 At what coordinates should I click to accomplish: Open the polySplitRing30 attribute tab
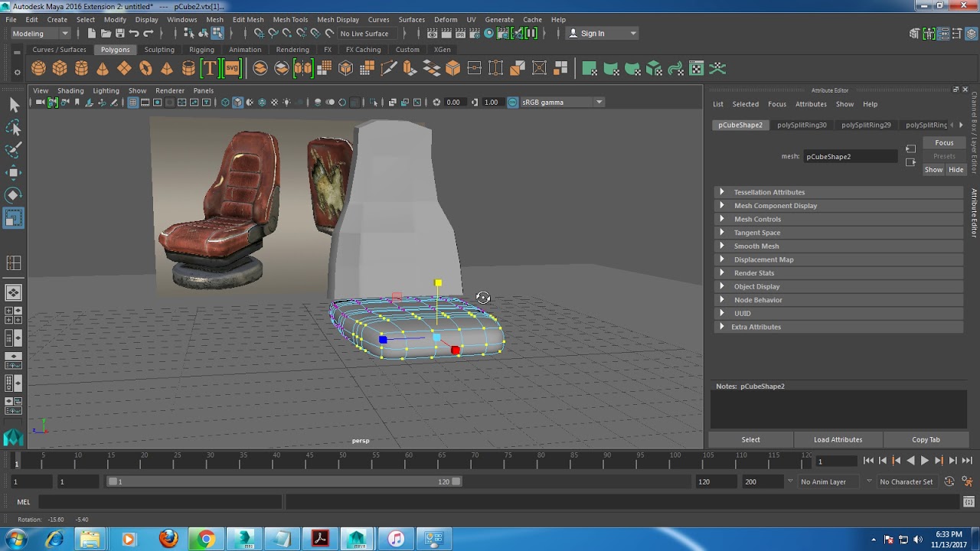(x=802, y=125)
